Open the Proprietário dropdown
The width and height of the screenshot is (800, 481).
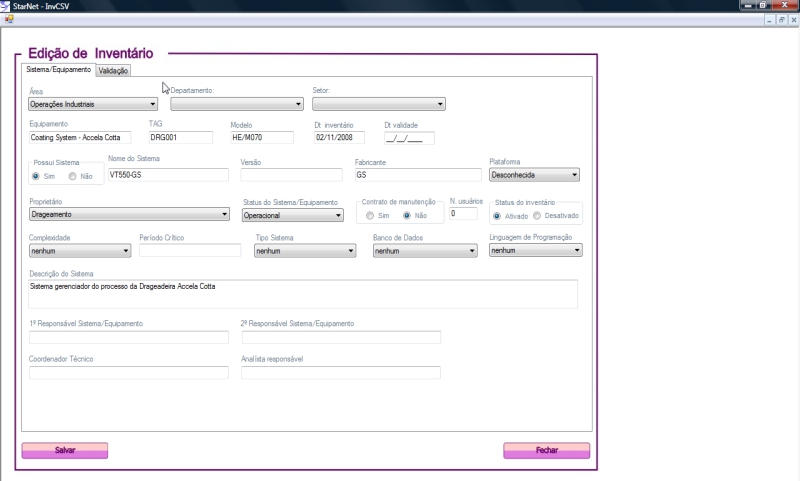(x=224, y=214)
